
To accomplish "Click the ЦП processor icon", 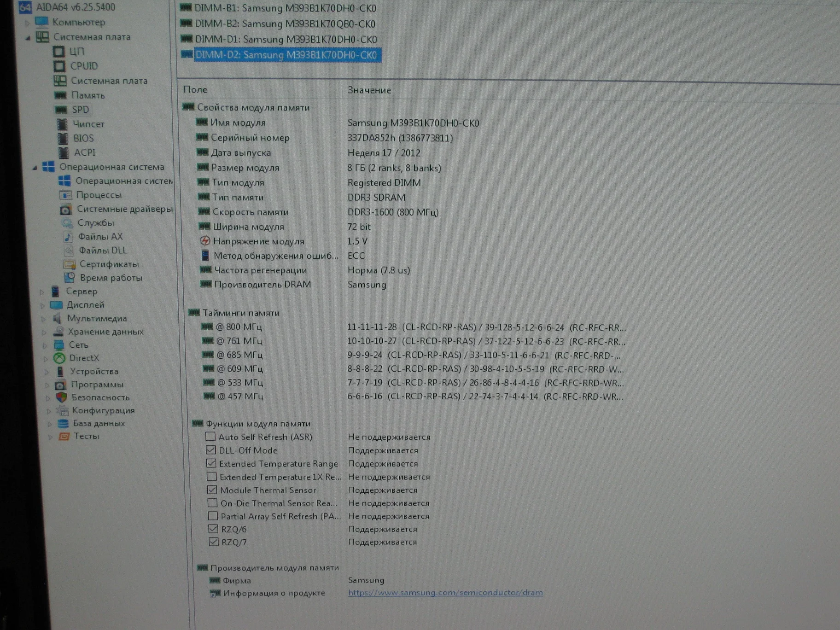I will click(x=58, y=51).
